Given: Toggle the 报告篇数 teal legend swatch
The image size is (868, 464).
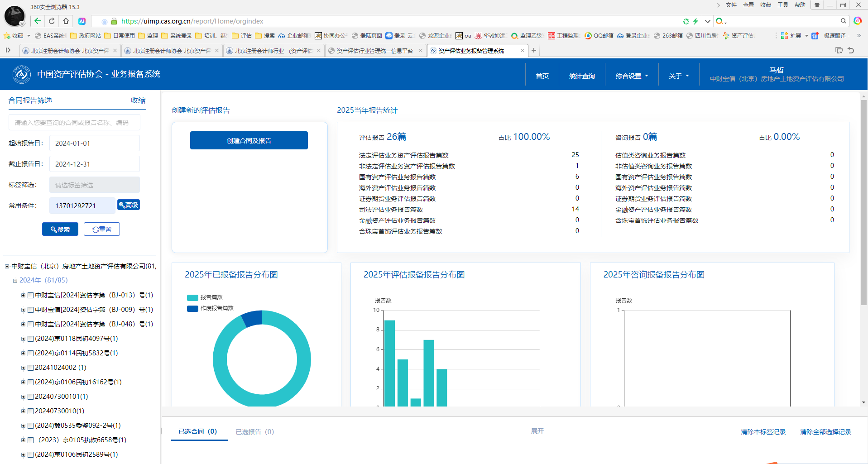Looking at the screenshot, I should pyautogui.click(x=192, y=297).
